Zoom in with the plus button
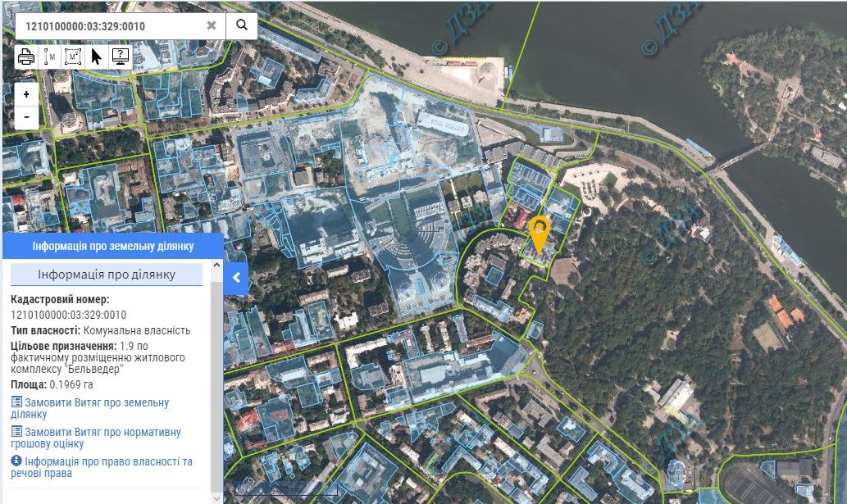The image size is (847, 504). pos(26,94)
